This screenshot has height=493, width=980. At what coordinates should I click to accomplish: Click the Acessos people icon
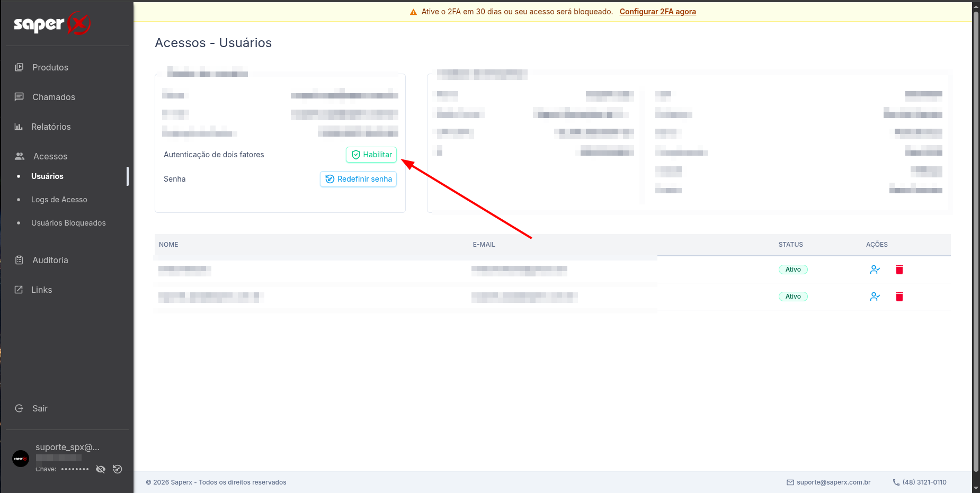point(20,156)
